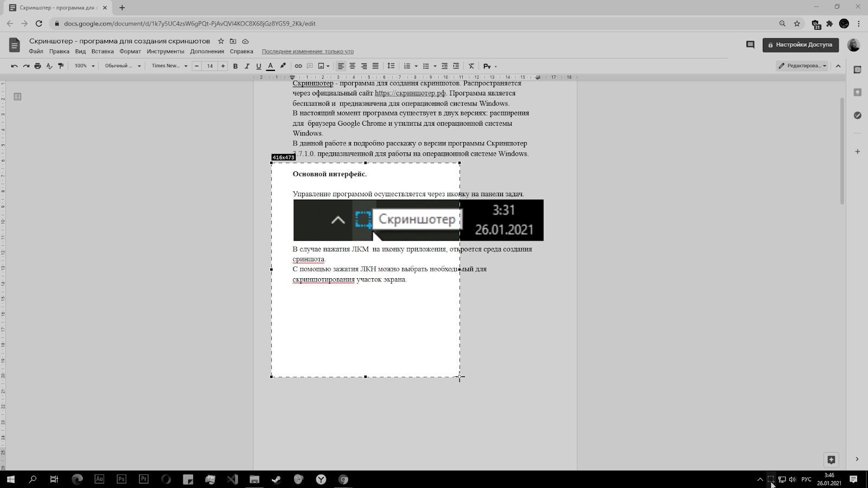
Task: Collapse the side panel with the arrow
Action: 857,459
